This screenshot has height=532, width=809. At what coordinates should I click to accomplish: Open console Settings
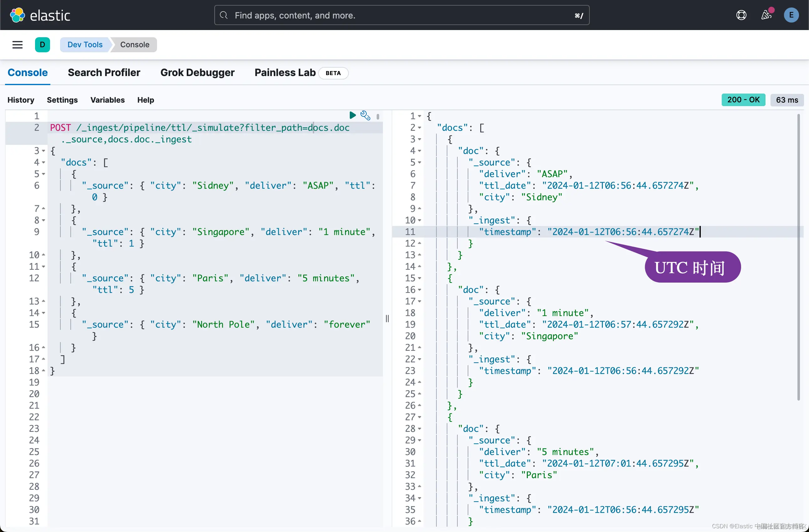62,100
